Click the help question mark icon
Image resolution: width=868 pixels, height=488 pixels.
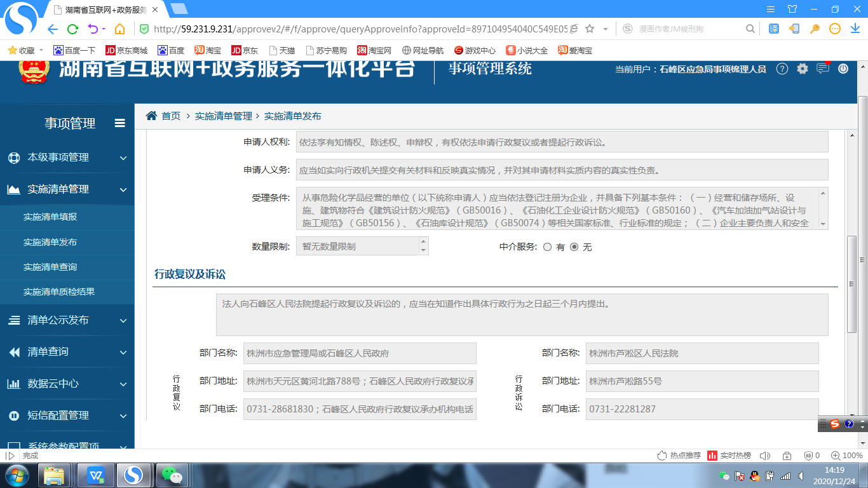(782, 69)
